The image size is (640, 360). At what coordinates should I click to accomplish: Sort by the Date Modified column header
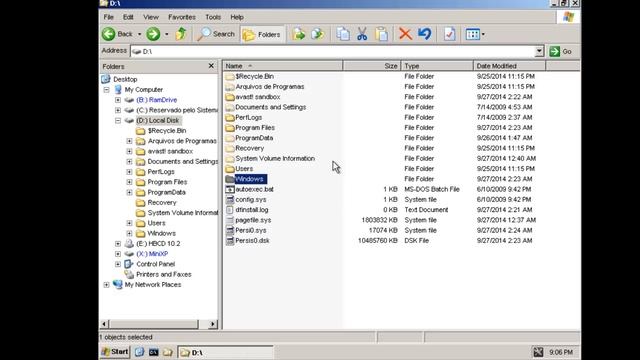tap(509, 66)
